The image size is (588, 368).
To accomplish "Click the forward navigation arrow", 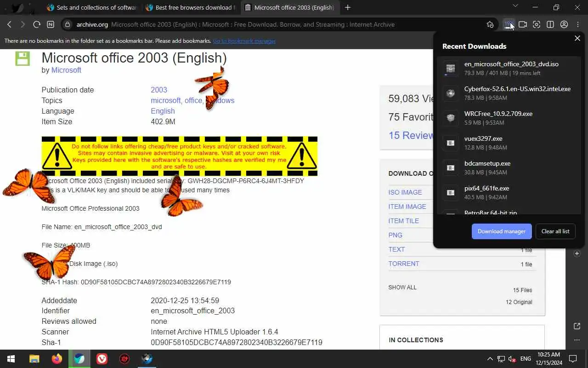I will click(x=23, y=24).
